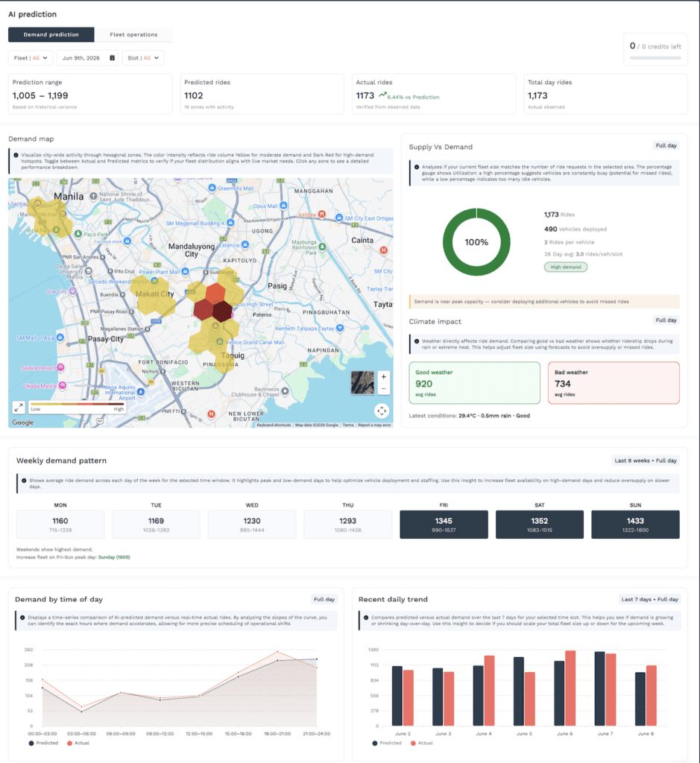Click the green trend arrow beside Actual rides

[382, 95]
